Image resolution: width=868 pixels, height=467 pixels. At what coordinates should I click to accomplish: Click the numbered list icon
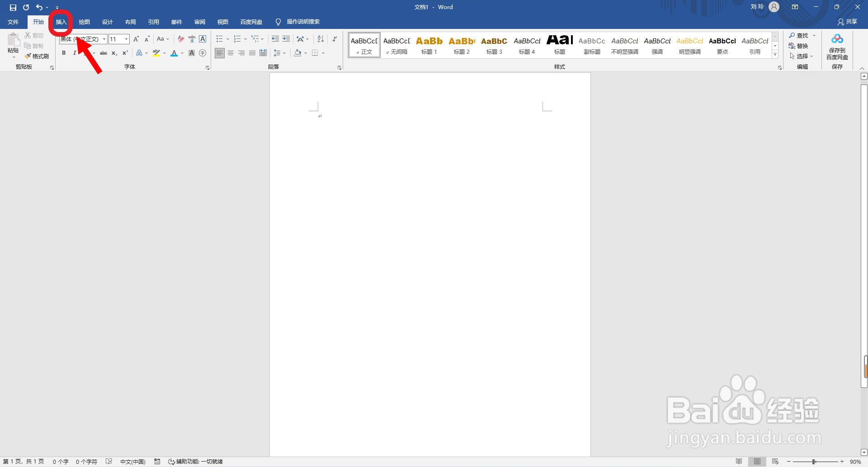point(237,39)
